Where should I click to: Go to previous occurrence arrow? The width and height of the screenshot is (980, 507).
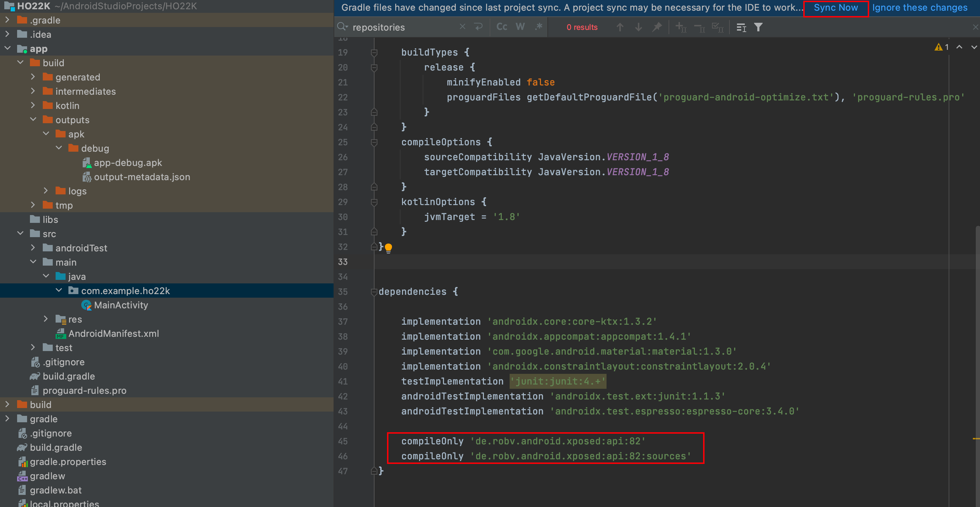tap(620, 27)
